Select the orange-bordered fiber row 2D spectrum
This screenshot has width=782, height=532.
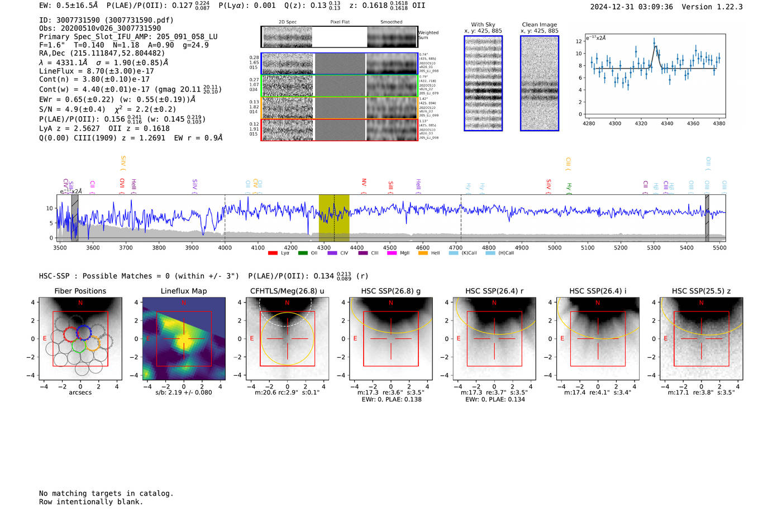(x=339, y=108)
